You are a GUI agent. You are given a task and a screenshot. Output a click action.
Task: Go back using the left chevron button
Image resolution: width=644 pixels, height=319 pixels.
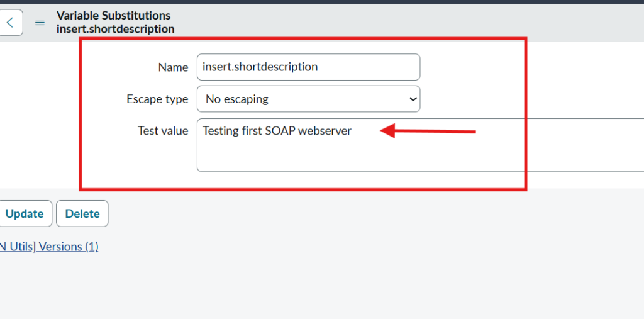pyautogui.click(x=10, y=23)
